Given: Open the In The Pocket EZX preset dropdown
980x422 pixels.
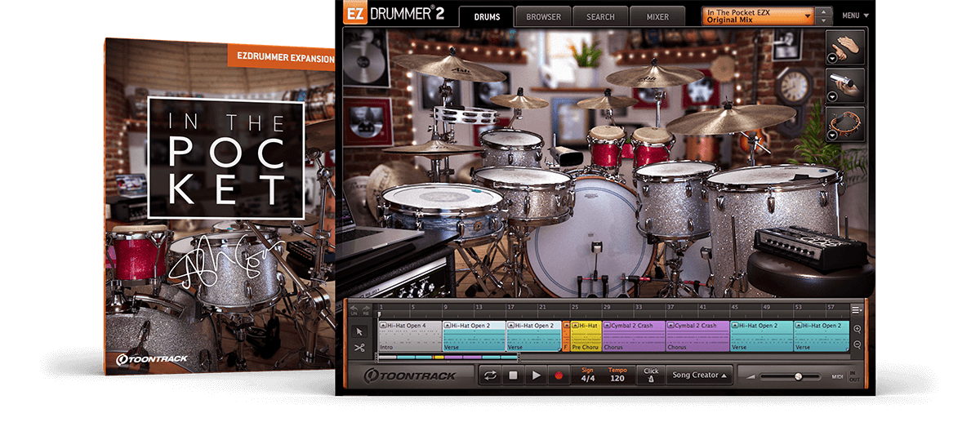Looking at the screenshot, I should point(757,16).
